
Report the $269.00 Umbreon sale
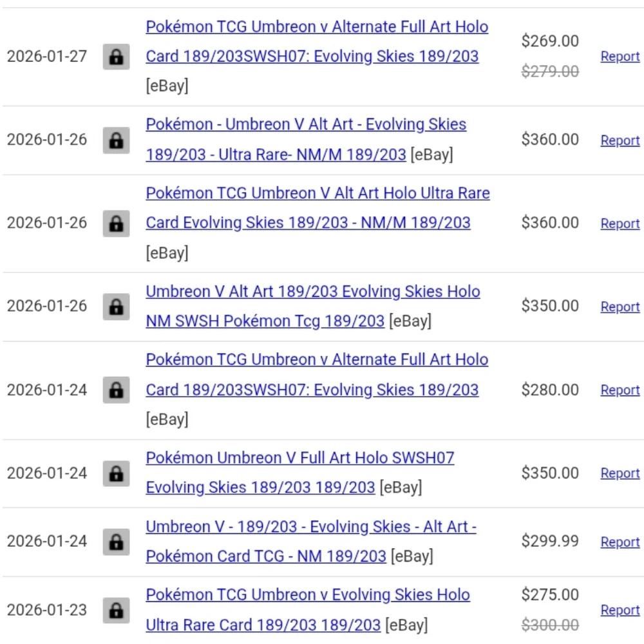pyautogui.click(x=620, y=57)
